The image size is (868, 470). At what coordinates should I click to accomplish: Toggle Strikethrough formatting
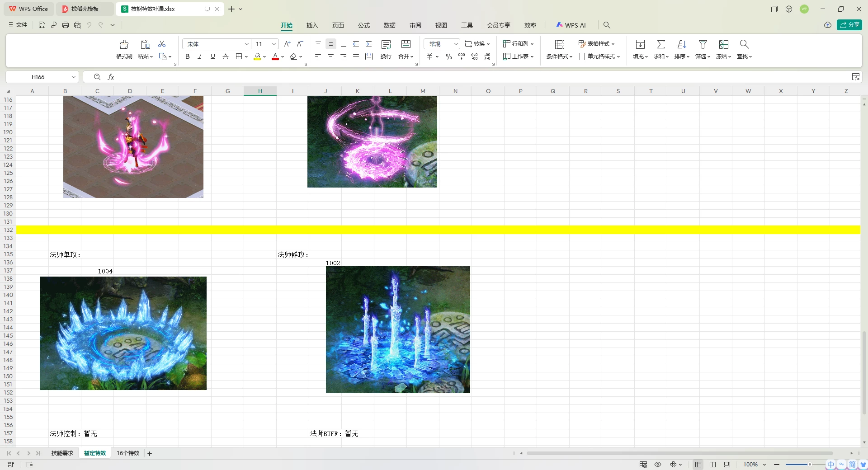(225, 56)
